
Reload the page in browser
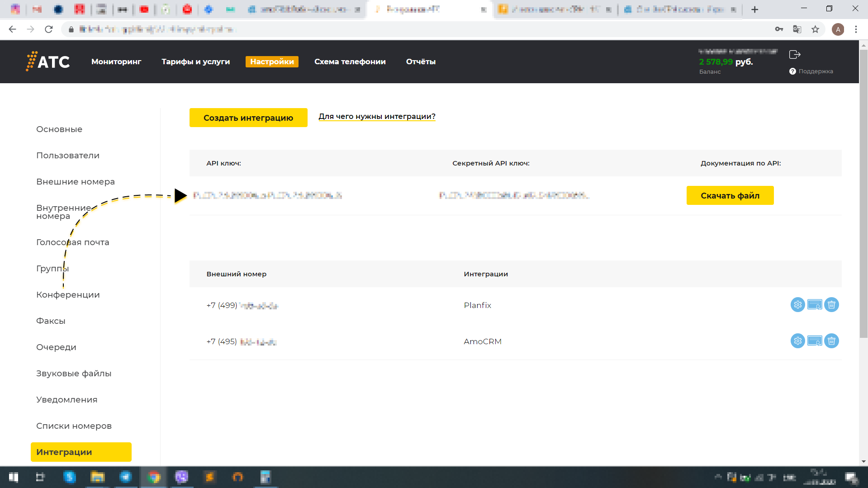point(49,29)
